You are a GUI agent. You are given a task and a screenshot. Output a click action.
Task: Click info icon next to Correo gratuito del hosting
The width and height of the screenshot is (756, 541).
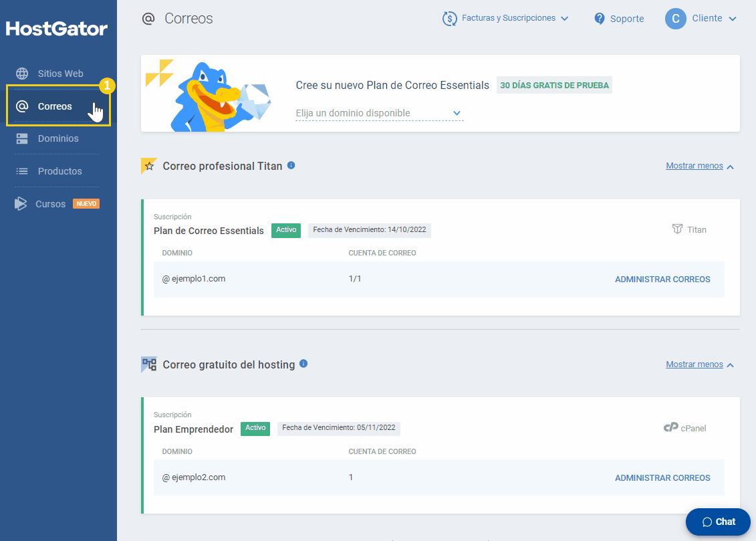[303, 364]
